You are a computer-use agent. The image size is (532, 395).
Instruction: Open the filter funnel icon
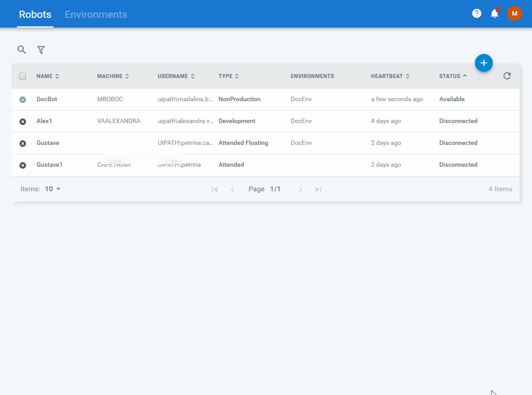click(41, 50)
